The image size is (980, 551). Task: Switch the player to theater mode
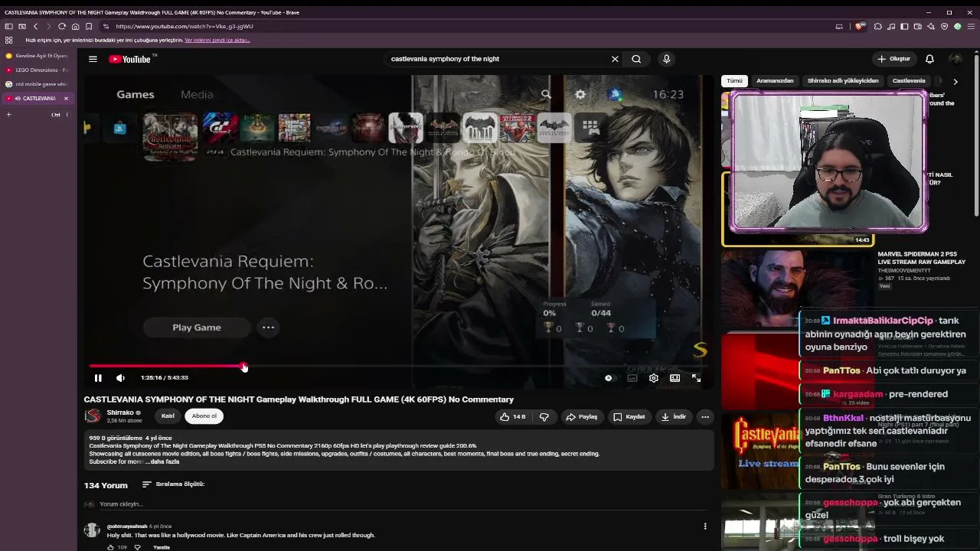pyautogui.click(x=675, y=378)
